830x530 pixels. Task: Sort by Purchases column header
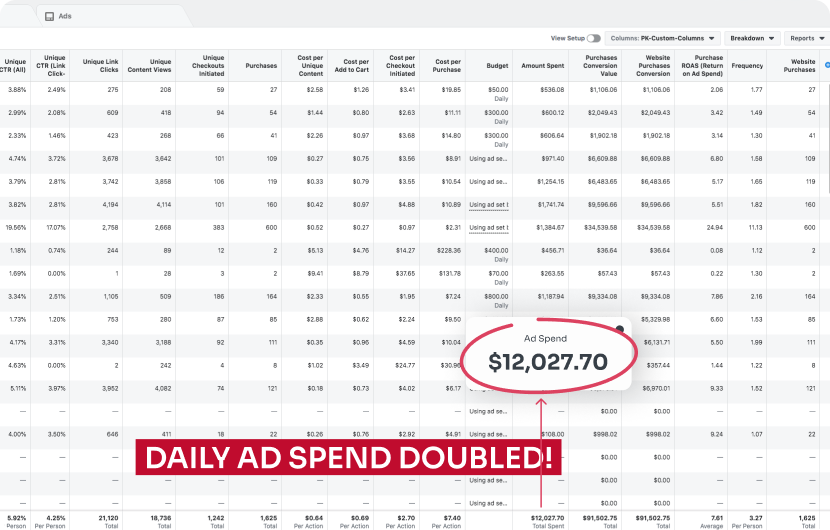click(261, 65)
